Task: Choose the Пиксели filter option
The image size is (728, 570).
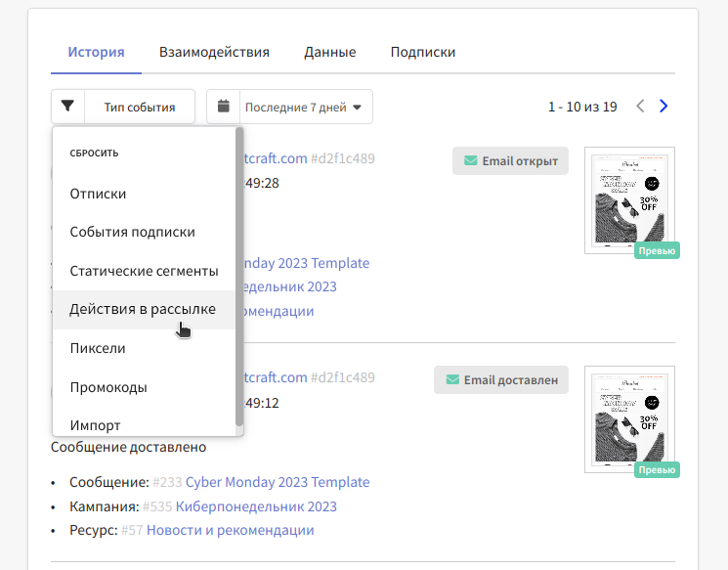Action: 98,348
